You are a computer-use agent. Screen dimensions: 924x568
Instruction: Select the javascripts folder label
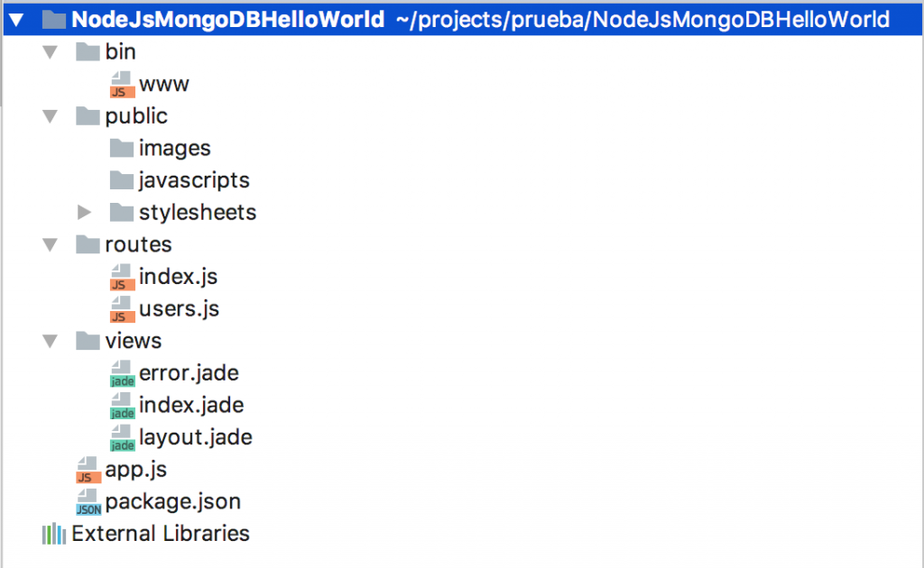click(x=194, y=180)
